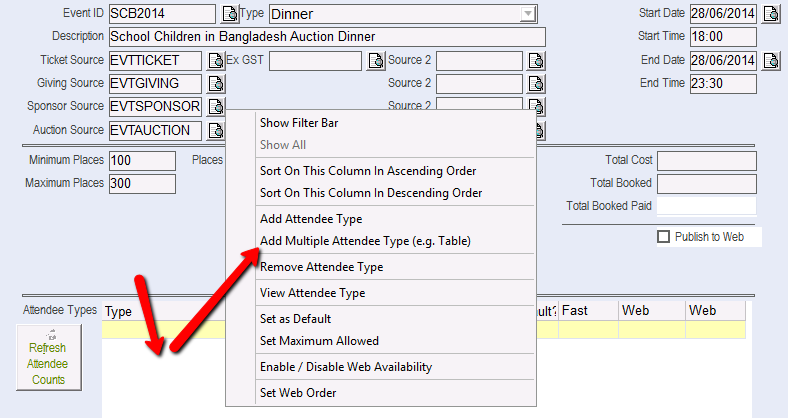
Task: Click the Giving Source lookup icon
Action: (215, 84)
